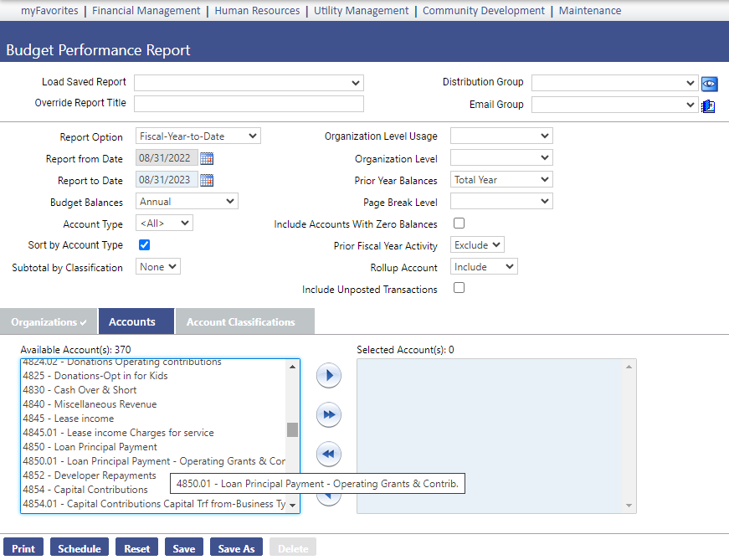
Task: Select account 4825 - Donations-Opt in for Kids
Action: (154, 375)
